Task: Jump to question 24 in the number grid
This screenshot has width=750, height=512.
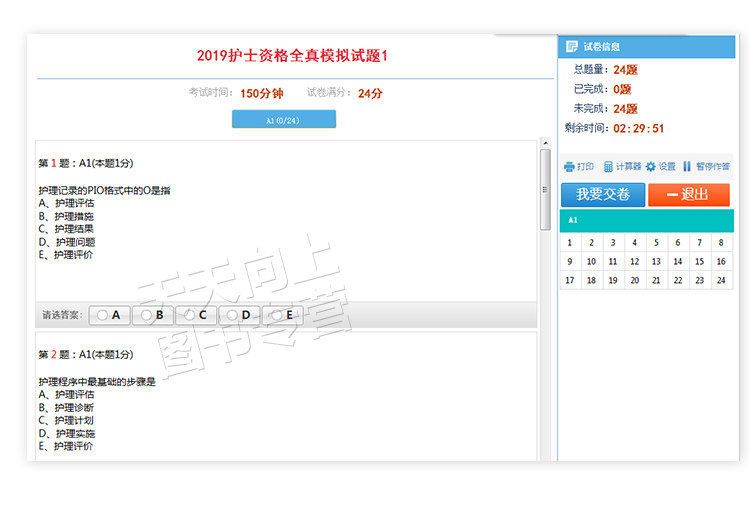Action: 721,280
